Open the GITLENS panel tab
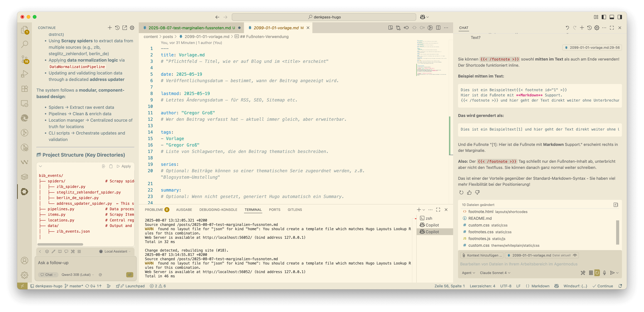The image size is (644, 312). point(295,209)
